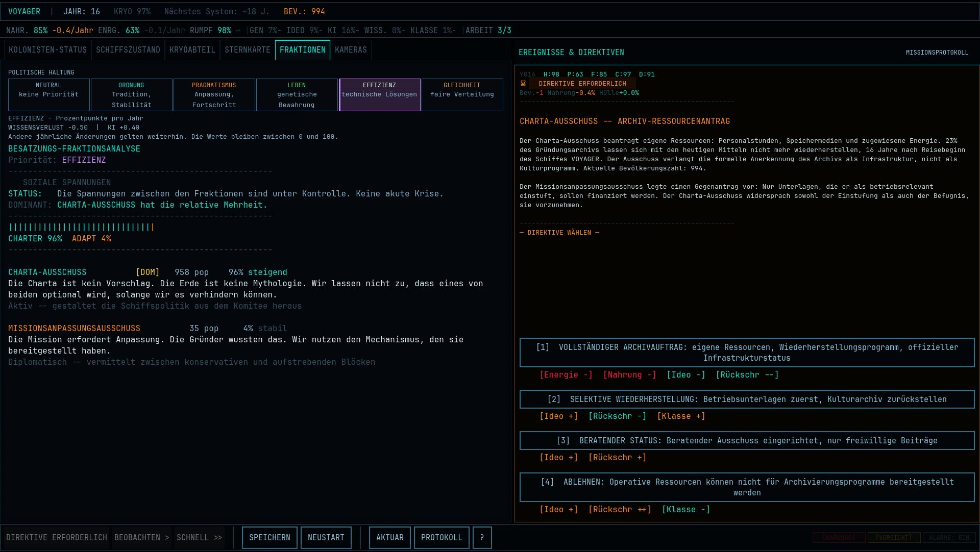Image resolution: width=980 pixels, height=552 pixels.
Task: Click the DIREKTIVE ERFORDERLICH status at bottom
Action: [57, 538]
